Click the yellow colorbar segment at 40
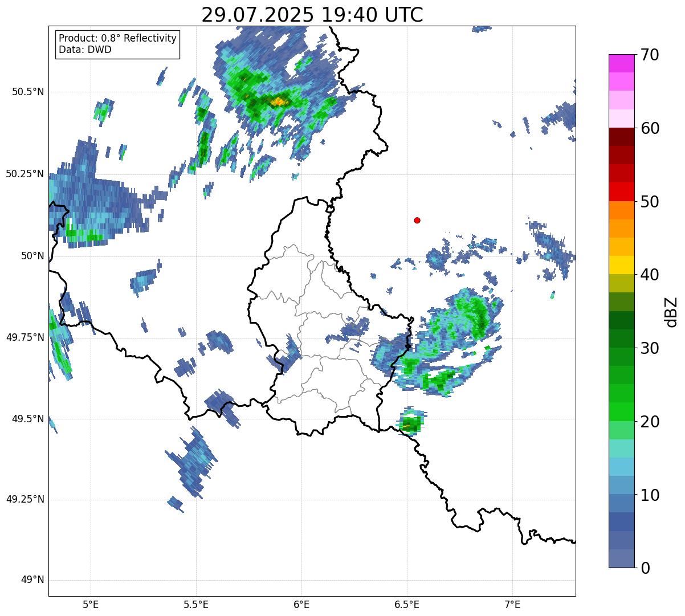685x616 pixels. pos(621,265)
